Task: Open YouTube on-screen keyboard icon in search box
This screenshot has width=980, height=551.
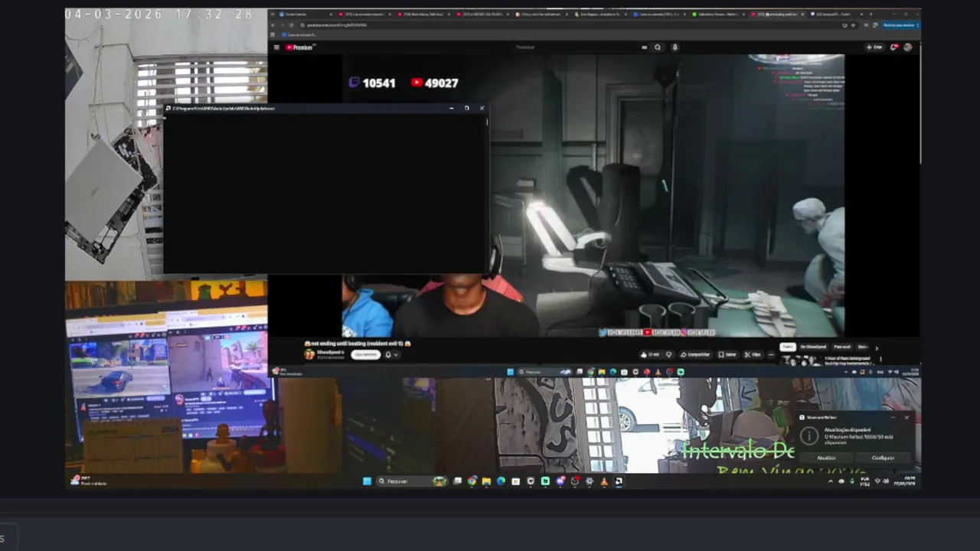Action: click(644, 47)
